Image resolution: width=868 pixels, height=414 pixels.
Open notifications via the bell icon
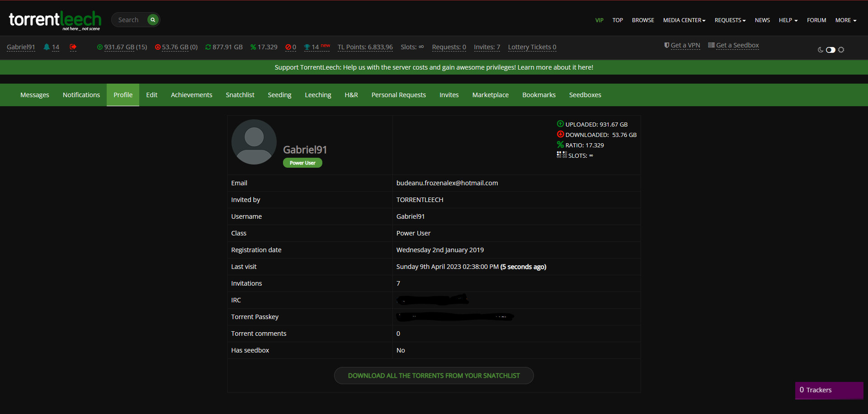[47, 47]
